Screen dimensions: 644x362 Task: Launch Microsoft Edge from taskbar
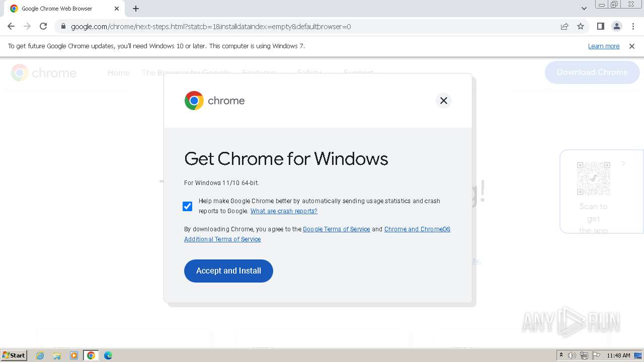click(x=108, y=355)
